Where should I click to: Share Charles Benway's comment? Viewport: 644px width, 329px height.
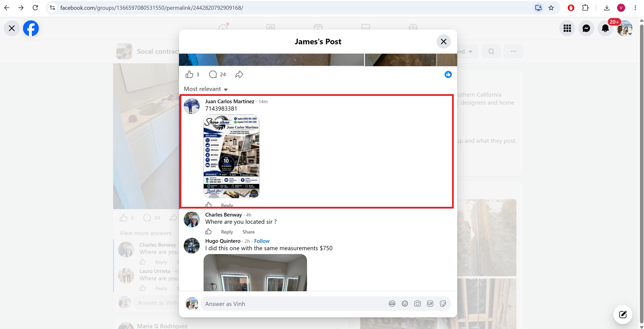click(x=249, y=232)
